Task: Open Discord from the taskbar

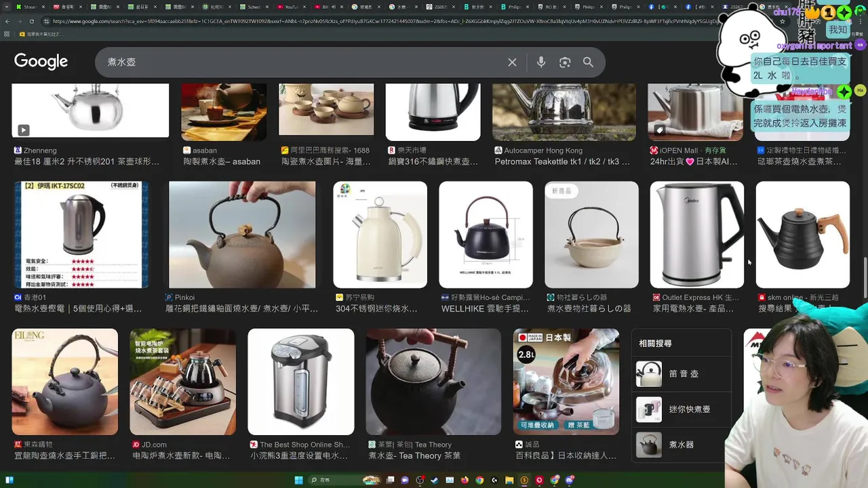Action: click(569, 480)
